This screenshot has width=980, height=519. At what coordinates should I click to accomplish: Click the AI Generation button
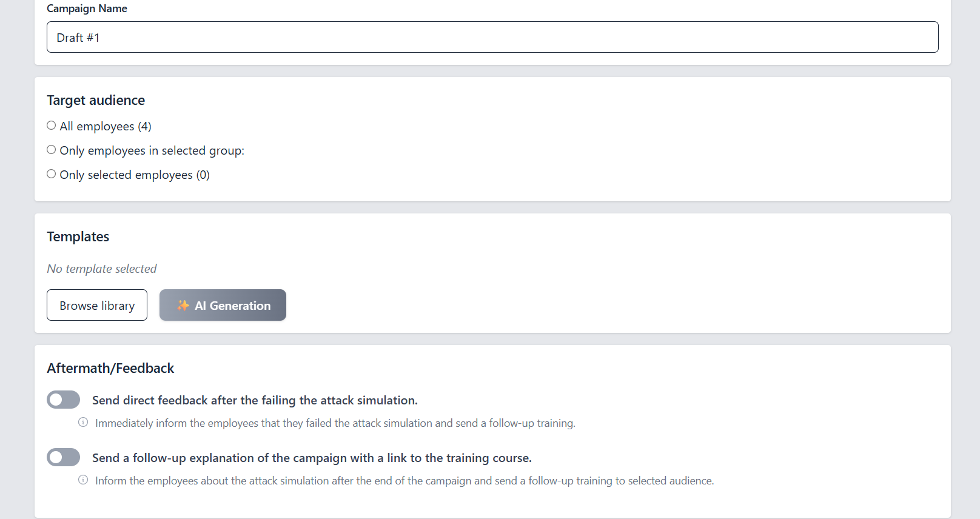[223, 305]
